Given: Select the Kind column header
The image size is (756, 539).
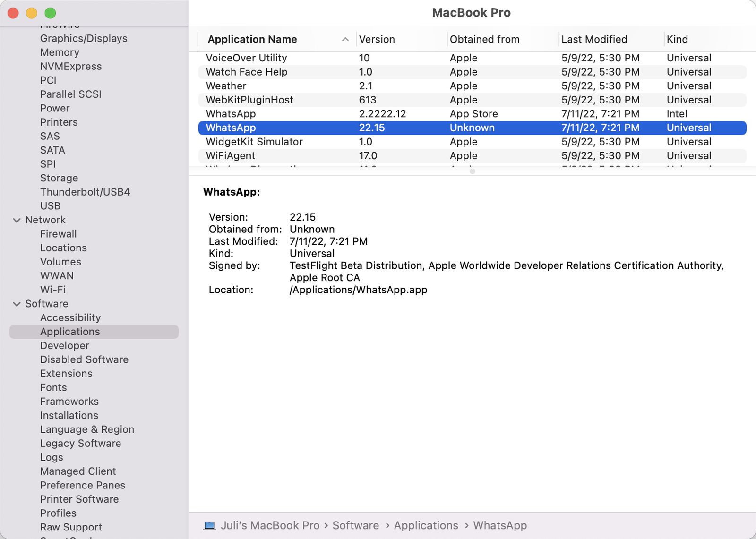Looking at the screenshot, I should [x=677, y=39].
